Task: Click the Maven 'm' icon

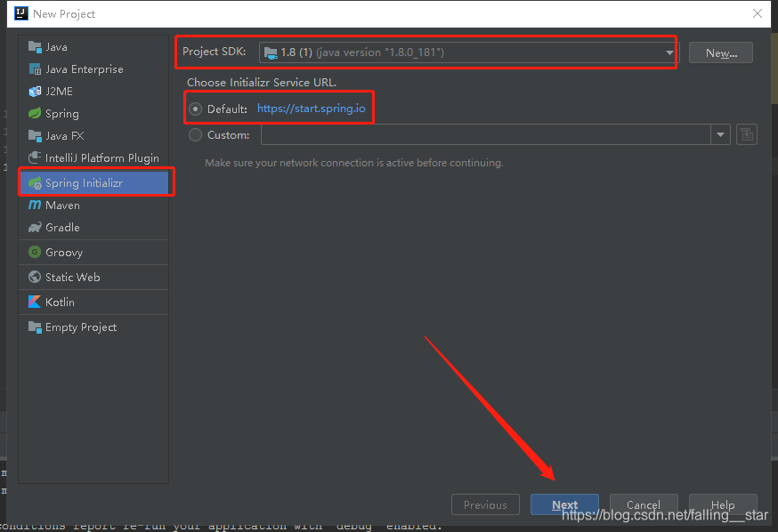Action: (35, 205)
